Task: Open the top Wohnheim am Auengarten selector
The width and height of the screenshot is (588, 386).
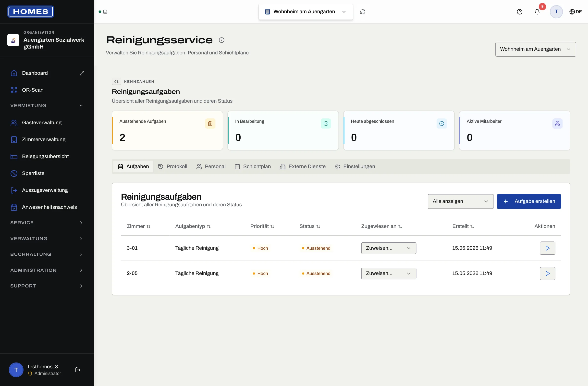Action: [306, 12]
